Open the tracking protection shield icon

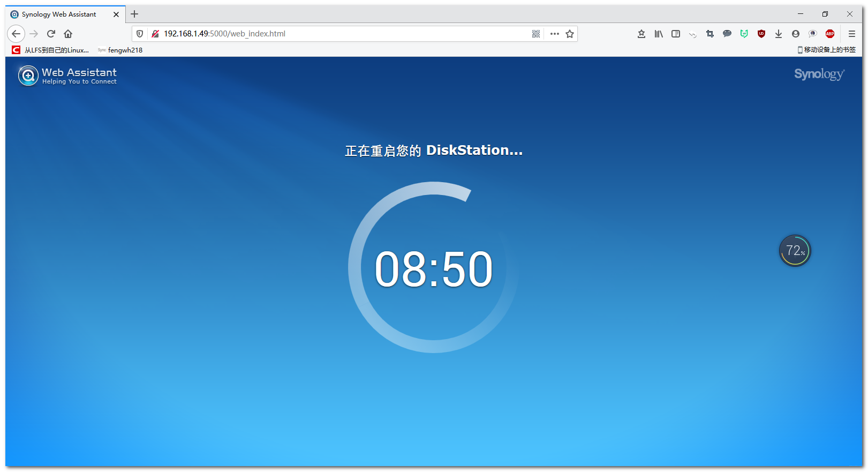pos(140,34)
